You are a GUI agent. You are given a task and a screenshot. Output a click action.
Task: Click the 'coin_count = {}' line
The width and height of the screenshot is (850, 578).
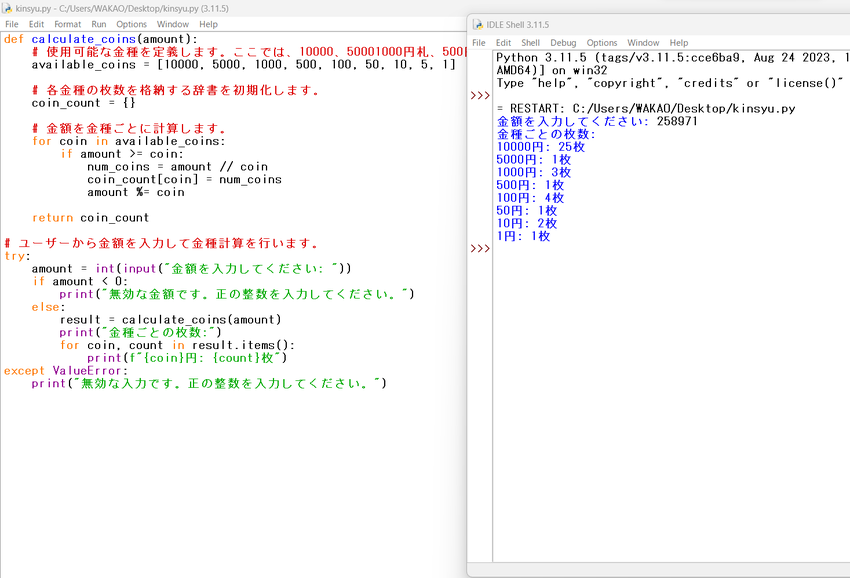[83, 103]
